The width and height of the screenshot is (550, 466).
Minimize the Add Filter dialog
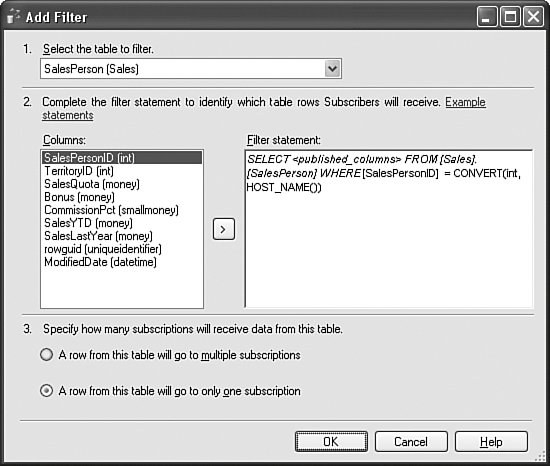pyautogui.click(x=487, y=17)
